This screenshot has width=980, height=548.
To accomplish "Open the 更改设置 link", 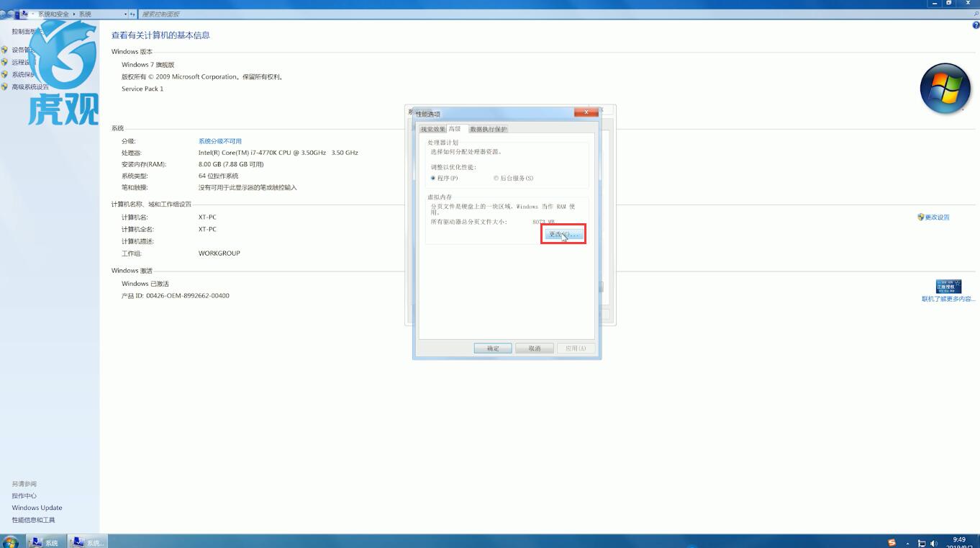I will tap(937, 217).
